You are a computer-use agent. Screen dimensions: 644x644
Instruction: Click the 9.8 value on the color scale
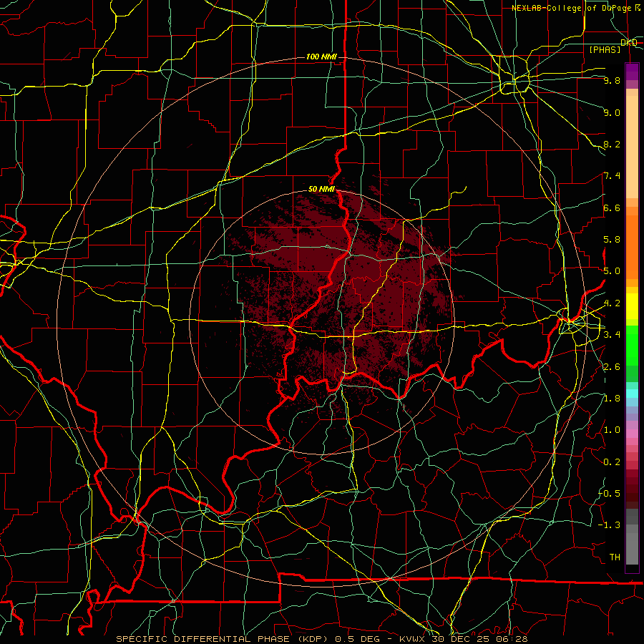tap(612, 80)
